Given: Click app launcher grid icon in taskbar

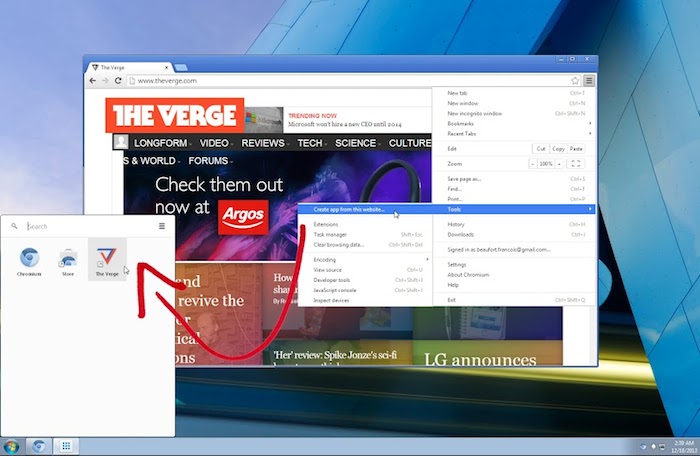Looking at the screenshot, I should [66, 446].
